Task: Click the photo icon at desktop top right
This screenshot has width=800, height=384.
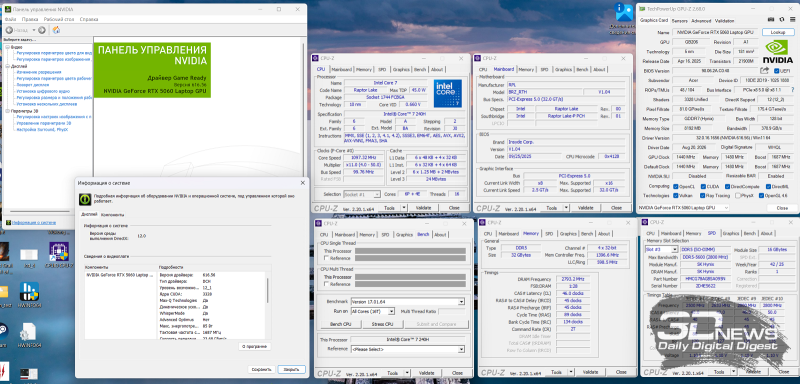Action: point(623,12)
